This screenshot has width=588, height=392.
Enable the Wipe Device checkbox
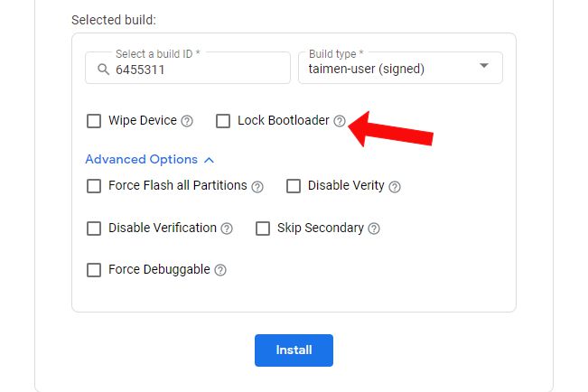click(94, 121)
